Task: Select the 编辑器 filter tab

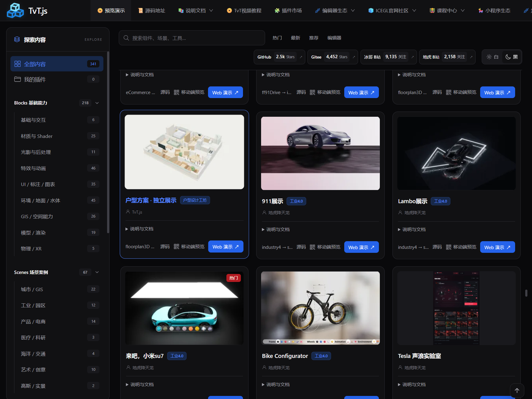Action: [x=334, y=38]
